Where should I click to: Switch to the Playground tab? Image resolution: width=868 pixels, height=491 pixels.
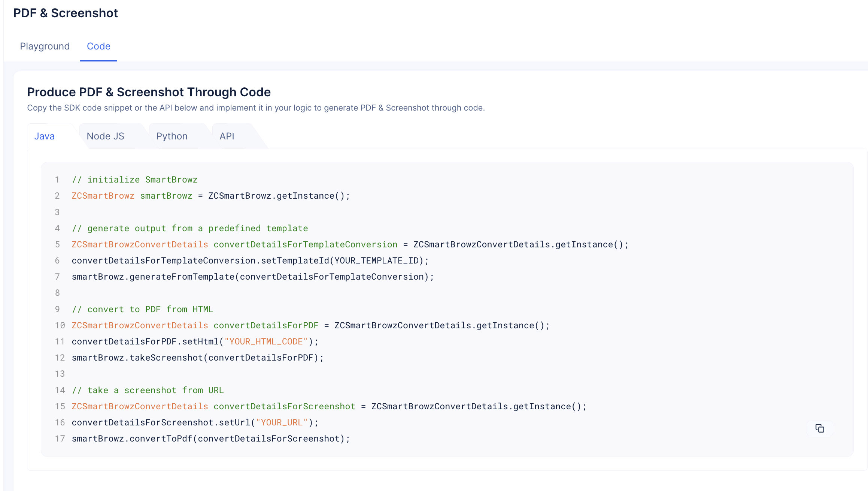tap(45, 46)
